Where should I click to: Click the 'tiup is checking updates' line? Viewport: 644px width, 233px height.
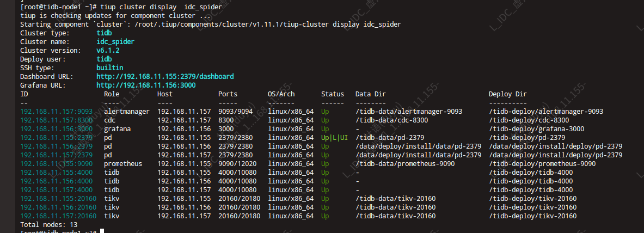click(x=116, y=16)
